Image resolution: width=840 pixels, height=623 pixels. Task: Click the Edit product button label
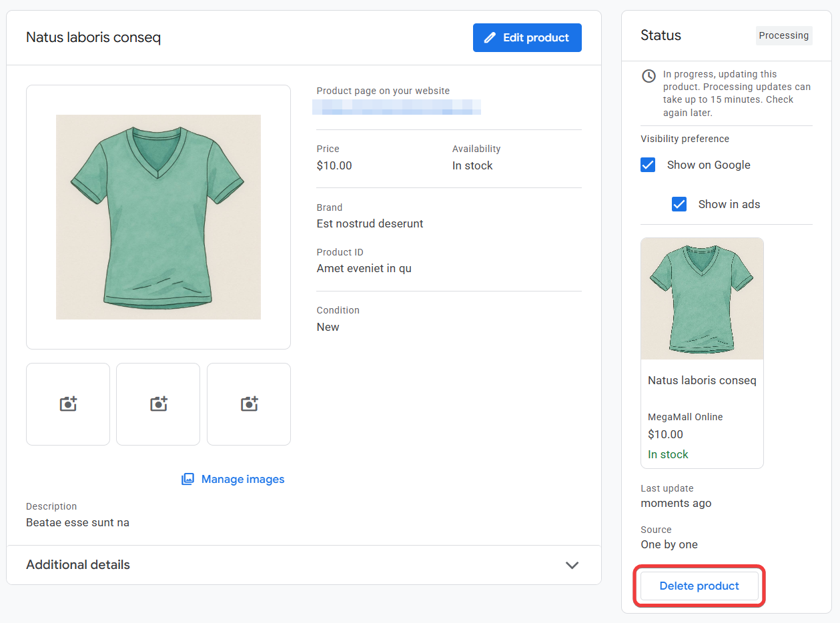[x=536, y=38]
